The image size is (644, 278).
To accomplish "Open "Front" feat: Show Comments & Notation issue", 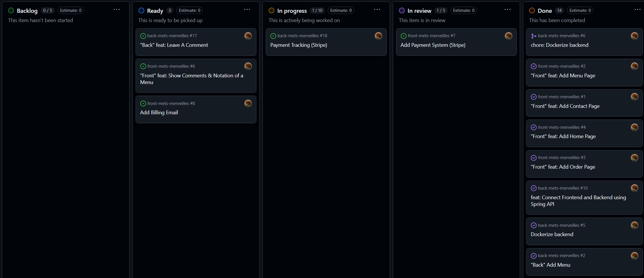I will click(191, 79).
